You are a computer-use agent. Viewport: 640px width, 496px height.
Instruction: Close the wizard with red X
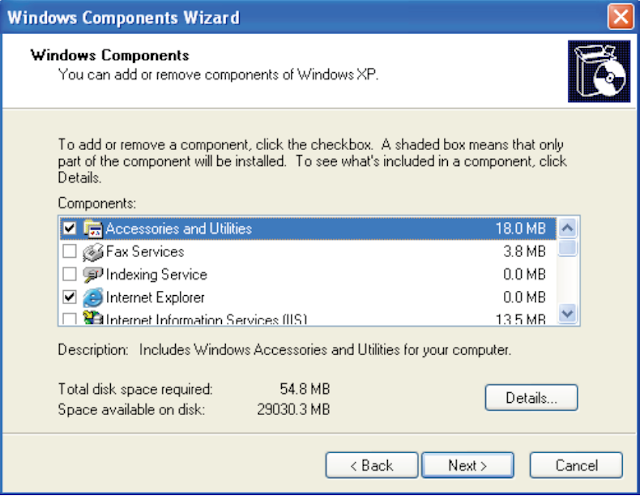click(x=620, y=16)
